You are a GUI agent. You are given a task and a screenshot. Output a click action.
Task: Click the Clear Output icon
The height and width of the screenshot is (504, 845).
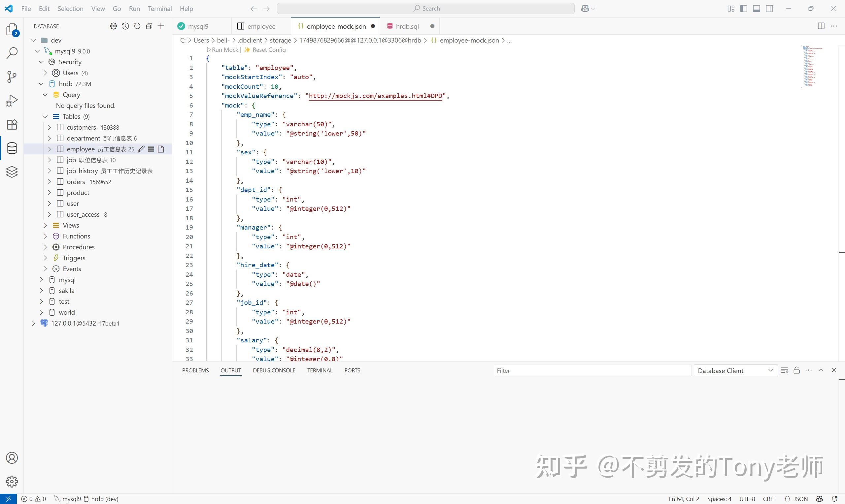tap(785, 370)
